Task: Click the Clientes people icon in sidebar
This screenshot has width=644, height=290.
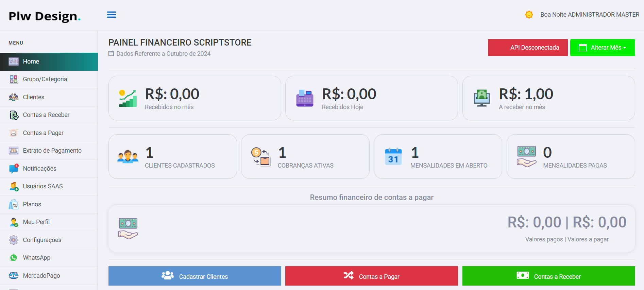Action: [14, 97]
